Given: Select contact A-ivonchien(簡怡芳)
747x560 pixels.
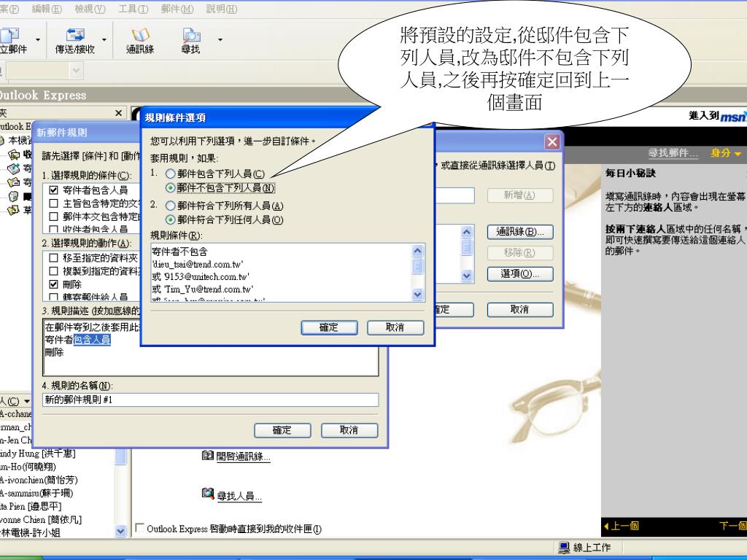Looking at the screenshot, I should coord(39,480).
